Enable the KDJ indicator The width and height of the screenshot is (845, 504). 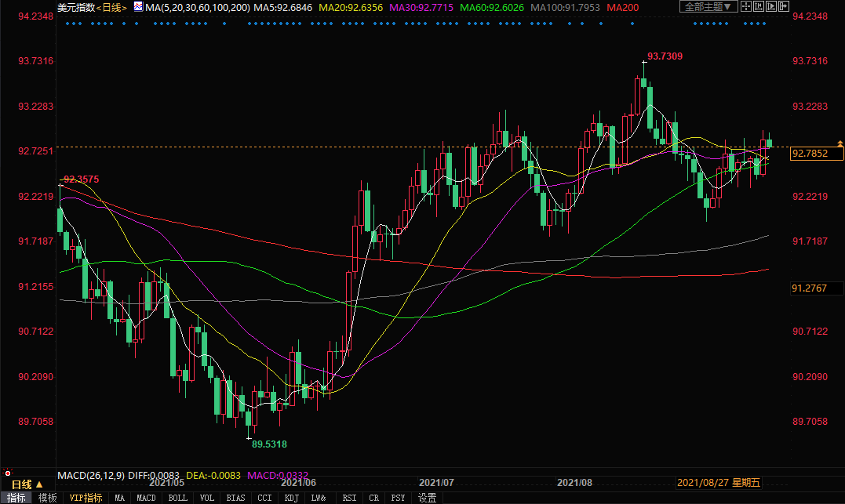(290, 498)
